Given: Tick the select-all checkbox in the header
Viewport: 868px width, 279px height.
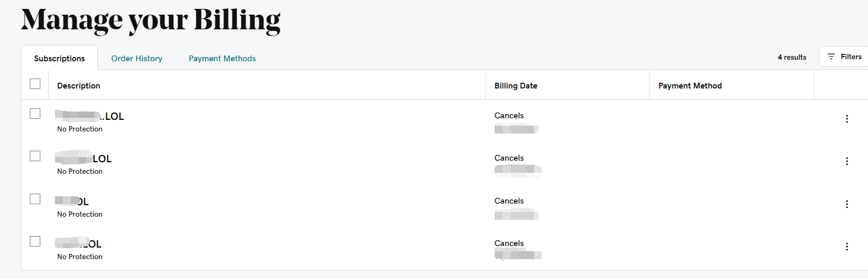Looking at the screenshot, I should [x=35, y=84].
